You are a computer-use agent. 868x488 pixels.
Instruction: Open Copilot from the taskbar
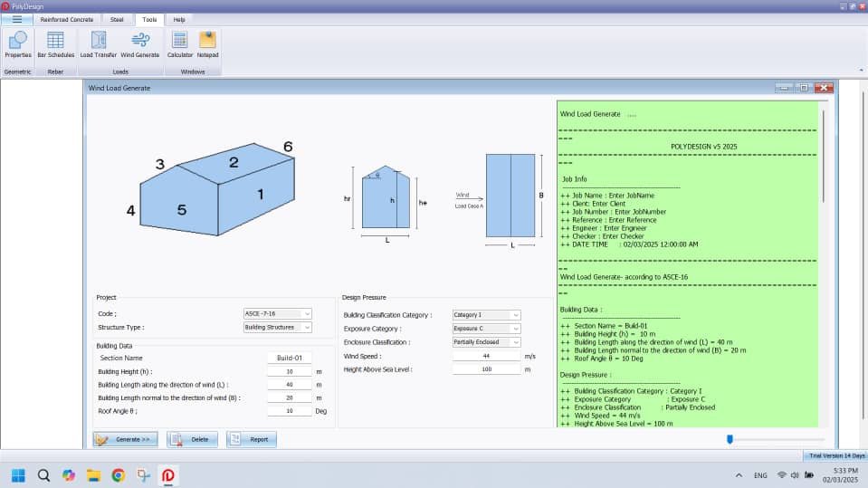tap(69, 475)
